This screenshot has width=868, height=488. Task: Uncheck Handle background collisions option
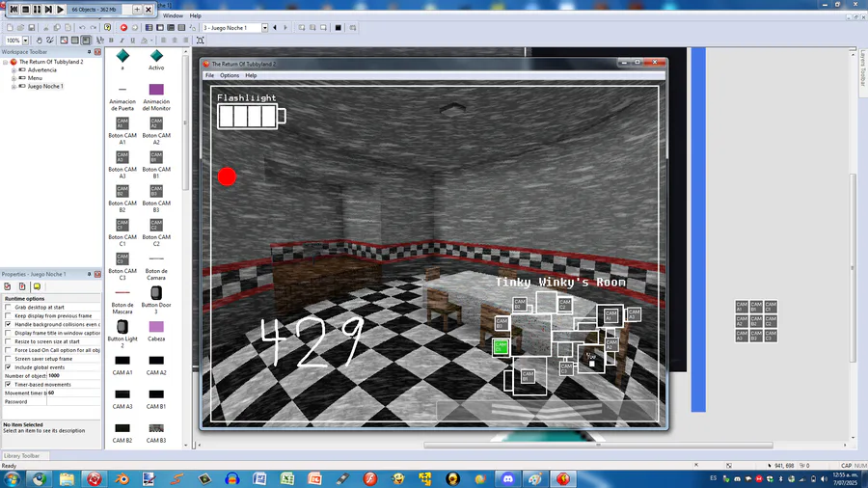(x=9, y=324)
